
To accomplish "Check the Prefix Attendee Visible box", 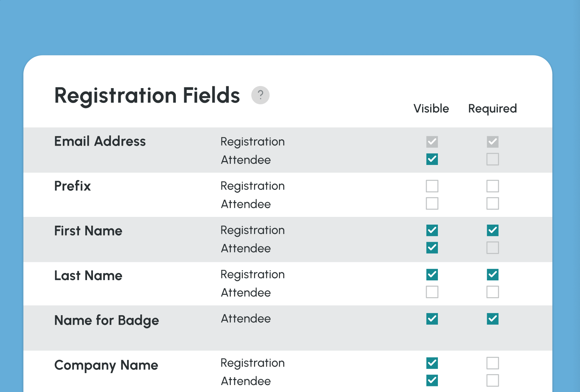I will point(432,204).
